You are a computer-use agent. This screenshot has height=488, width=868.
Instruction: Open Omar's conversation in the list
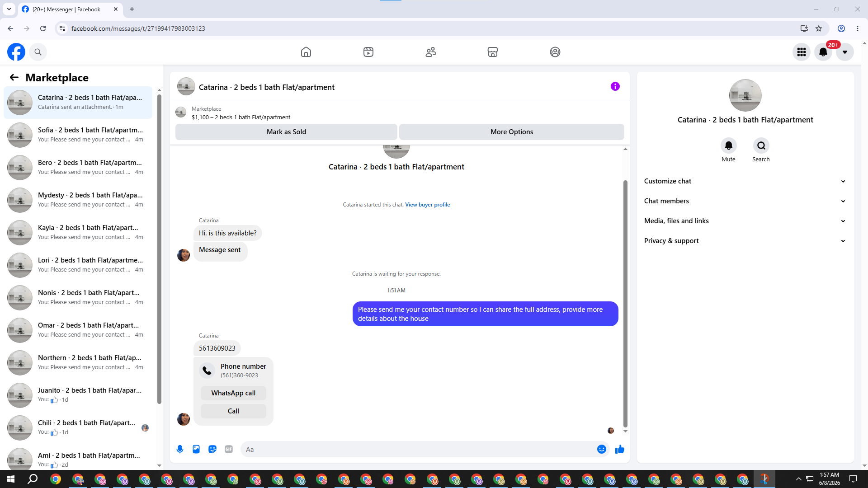click(78, 330)
